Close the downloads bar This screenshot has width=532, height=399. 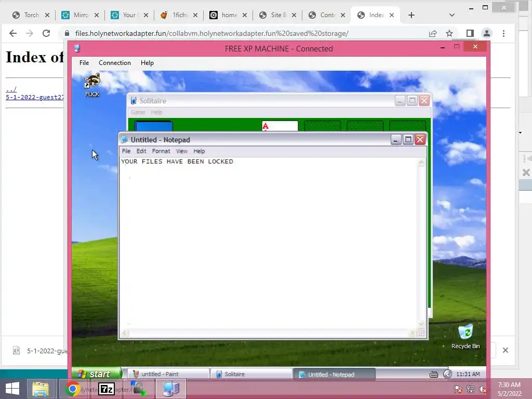coord(505,350)
